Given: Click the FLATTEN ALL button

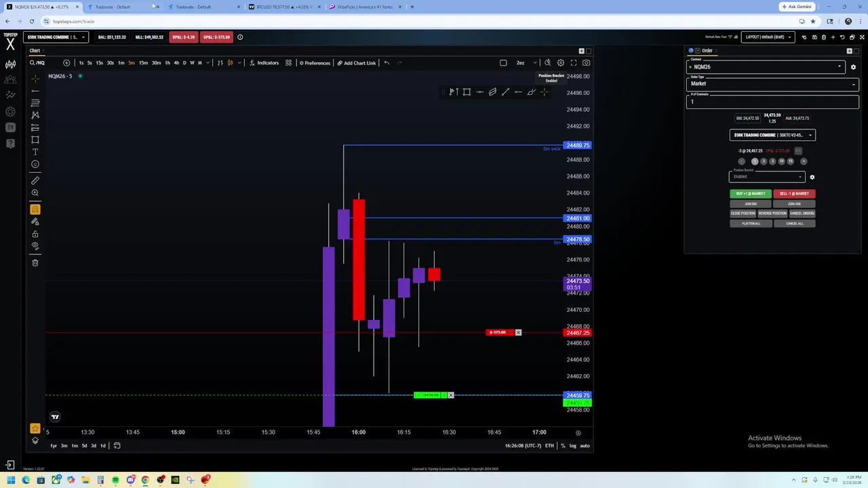Looking at the screenshot, I should (751, 224).
